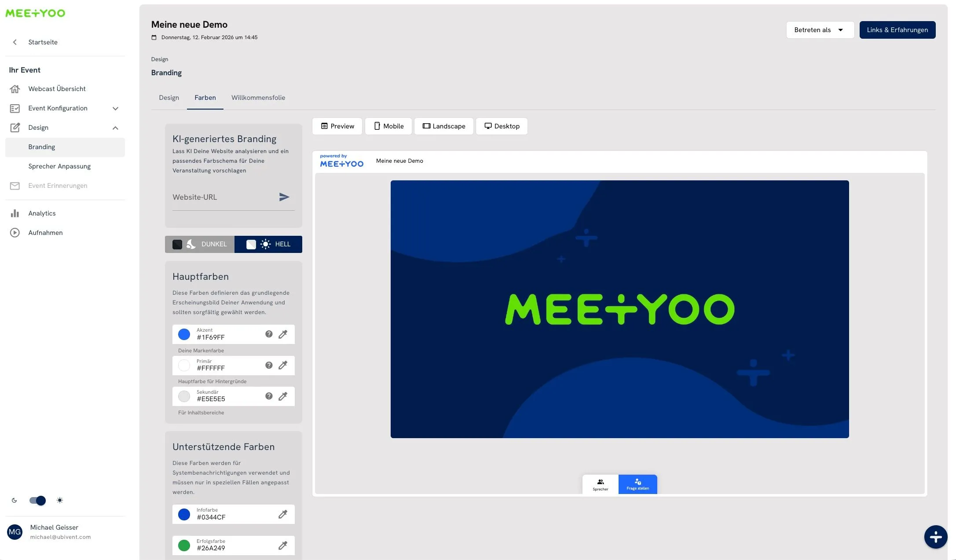Click the Desktop view button
This screenshot has height=560, width=956.
click(502, 126)
